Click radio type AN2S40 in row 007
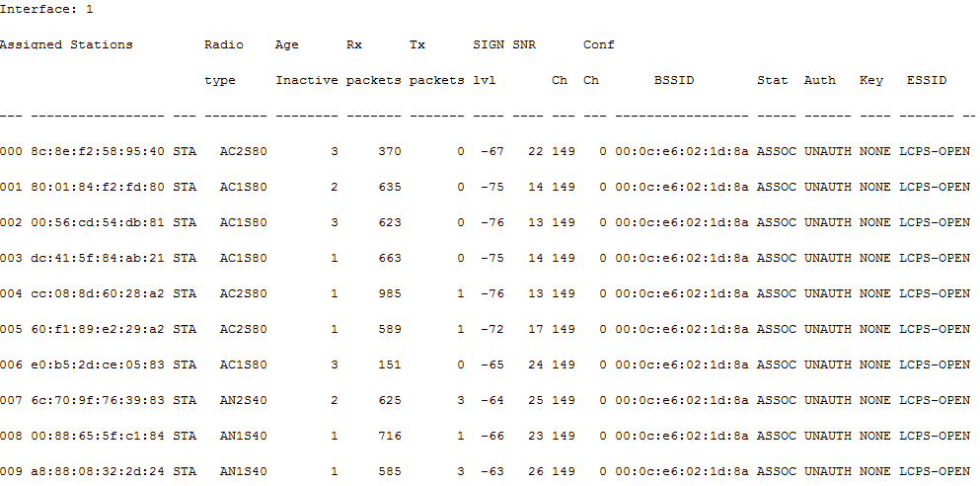 pyautogui.click(x=243, y=400)
